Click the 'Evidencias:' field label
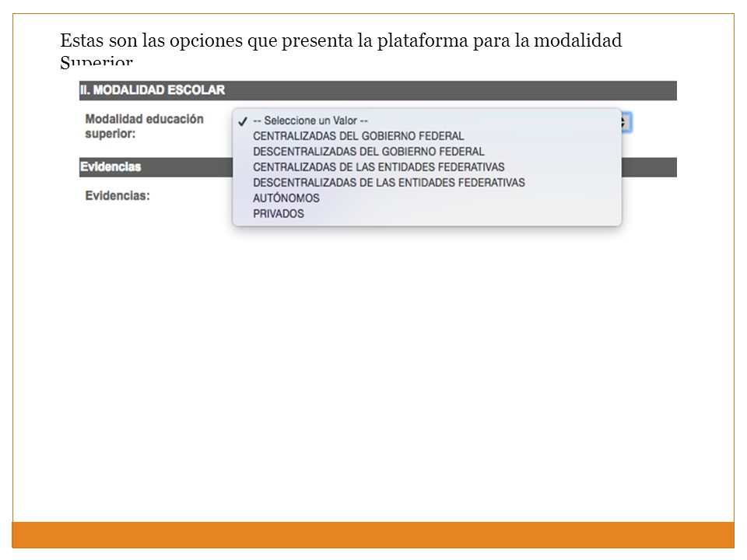This screenshot has height=560, width=747. [117, 196]
